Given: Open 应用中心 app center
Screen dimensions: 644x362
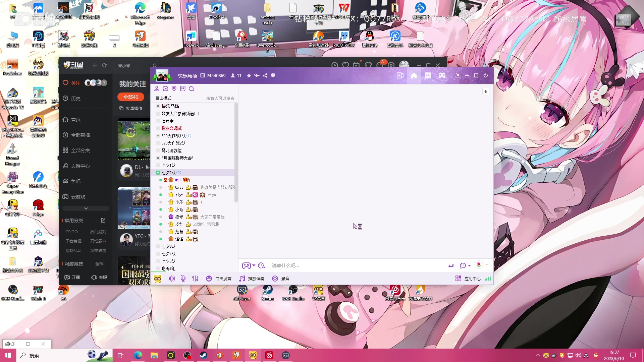Looking at the screenshot, I should coord(468,279).
